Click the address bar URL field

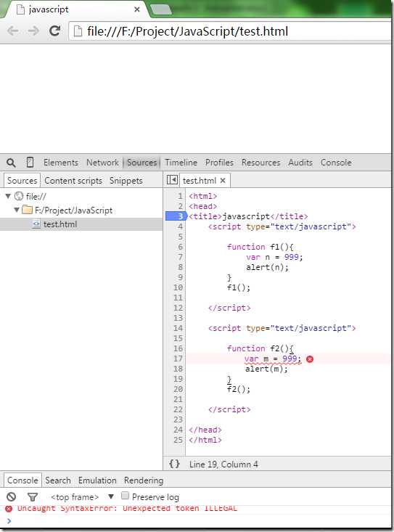click(x=231, y=31)
